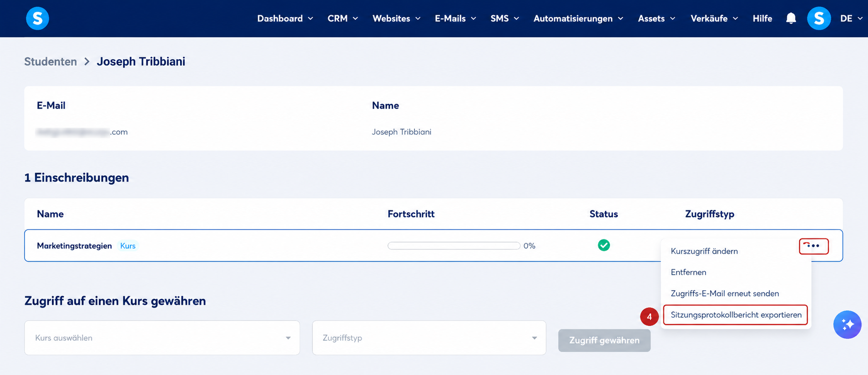Viewport: 868px width, 375px height.
Task: Click the 1 Einschreibungen heading
Action: [x=76, y=177]
